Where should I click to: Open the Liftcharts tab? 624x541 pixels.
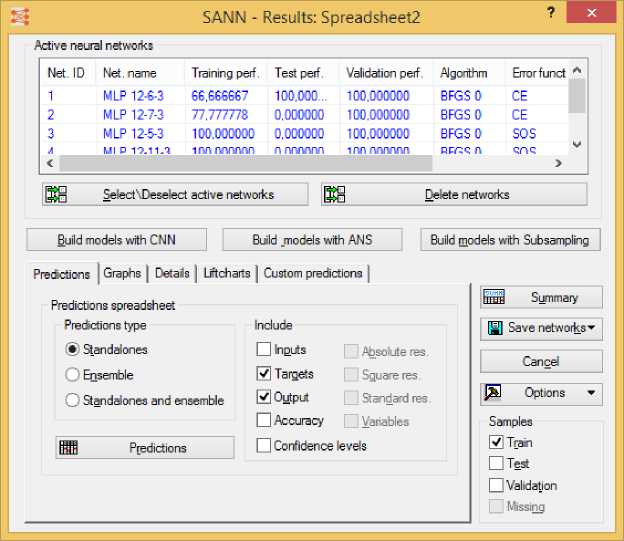tap(227, 273)
